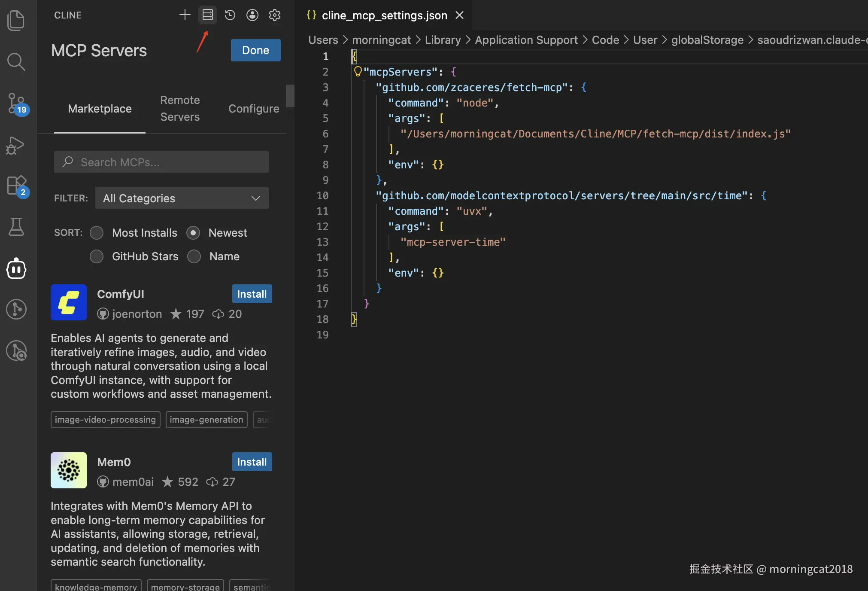Viewport: 868px width, 591px height.
Task: Click the Mem0 server title
Action: point(114,462)
